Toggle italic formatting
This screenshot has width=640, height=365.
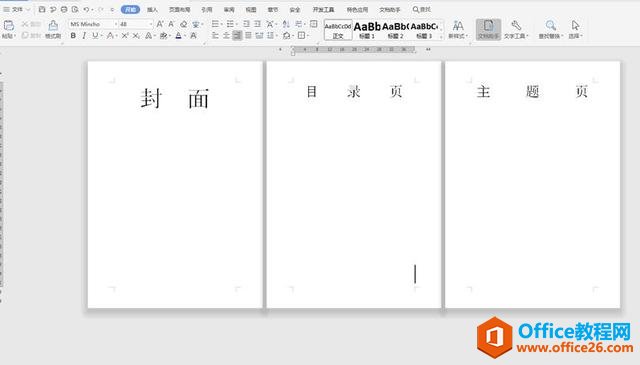84,36
